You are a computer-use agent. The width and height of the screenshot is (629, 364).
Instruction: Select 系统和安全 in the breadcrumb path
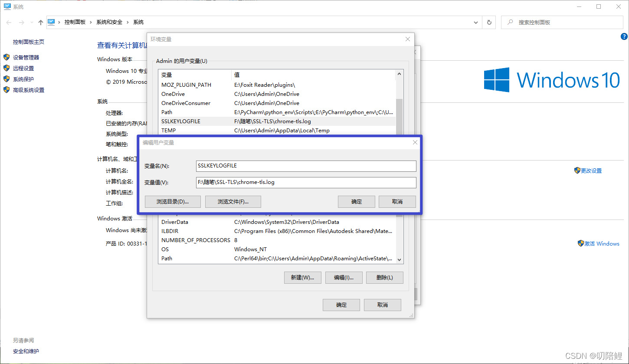(x=109, y=22)
